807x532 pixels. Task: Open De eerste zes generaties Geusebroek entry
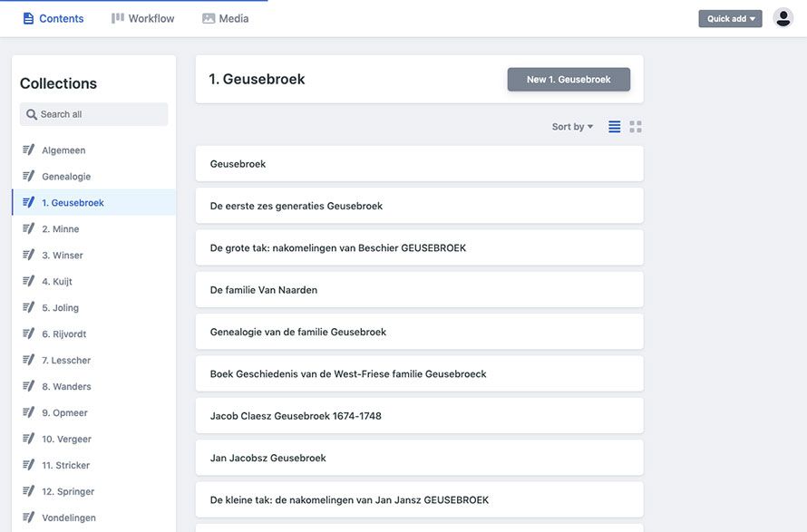[x=420, y=206]
